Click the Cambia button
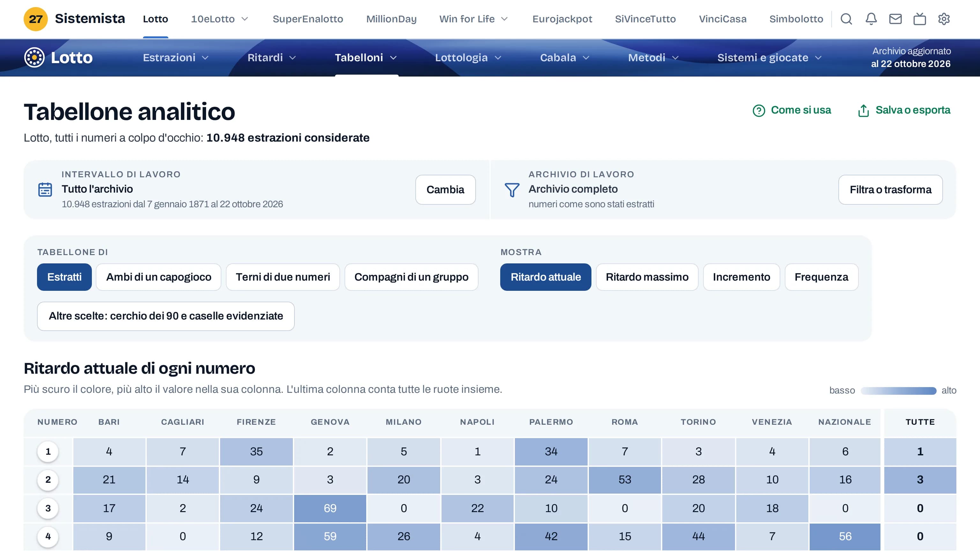 pos(445,189)
